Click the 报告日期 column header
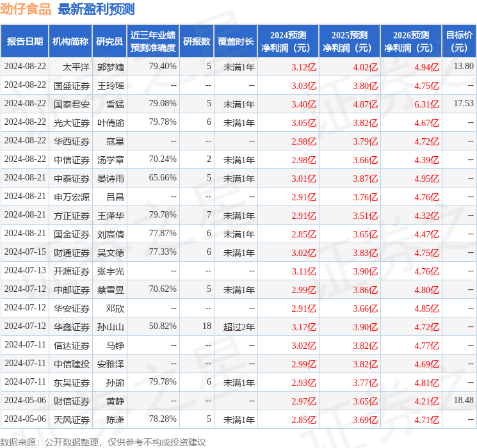 pos(24,41)
